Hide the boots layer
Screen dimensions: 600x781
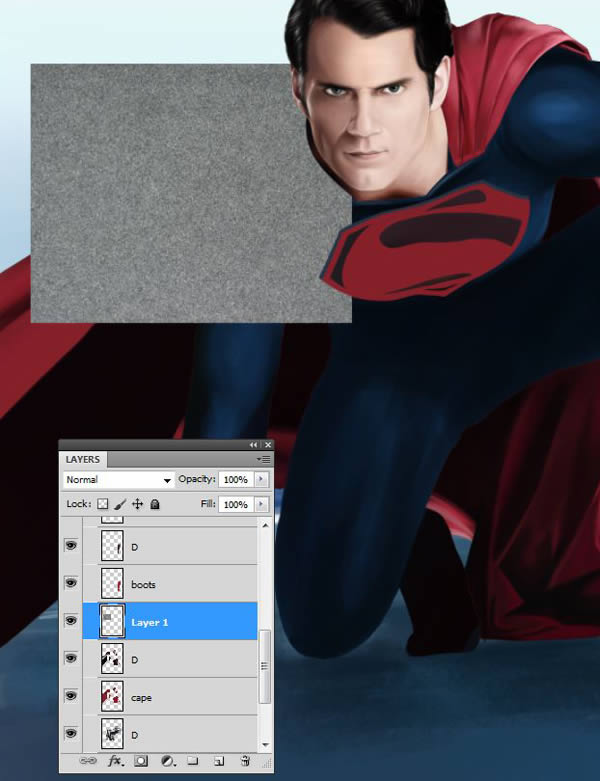click(x=71, y=583)
